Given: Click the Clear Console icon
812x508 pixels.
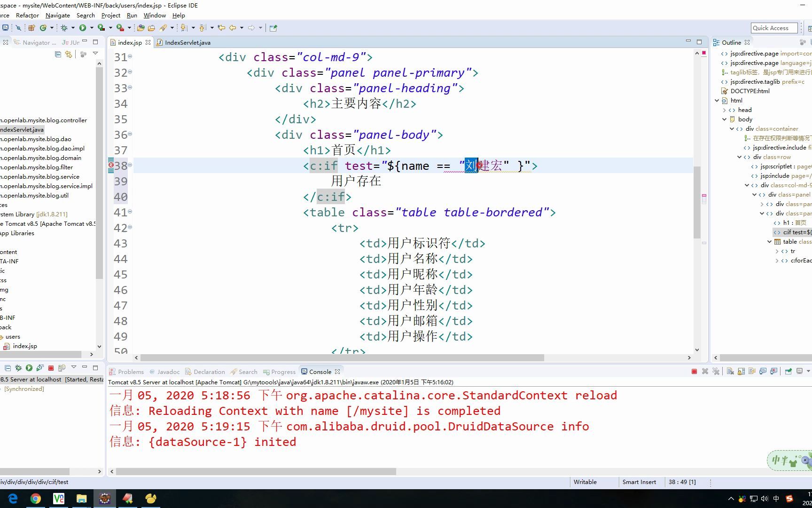Looking at the screenshot, I should click(730, 372).
